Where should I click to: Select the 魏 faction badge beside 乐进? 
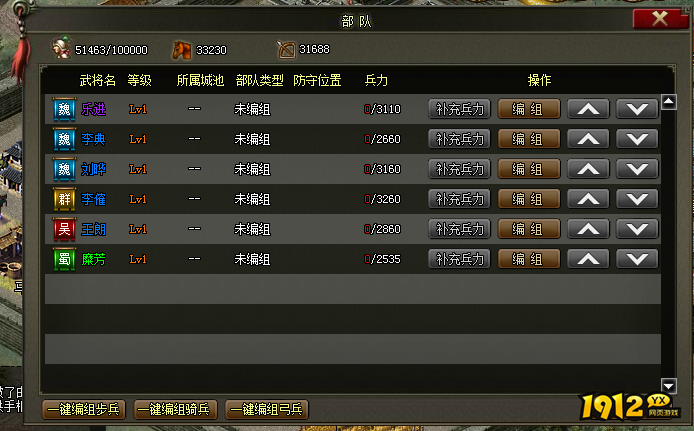click(x=65, y=109)
